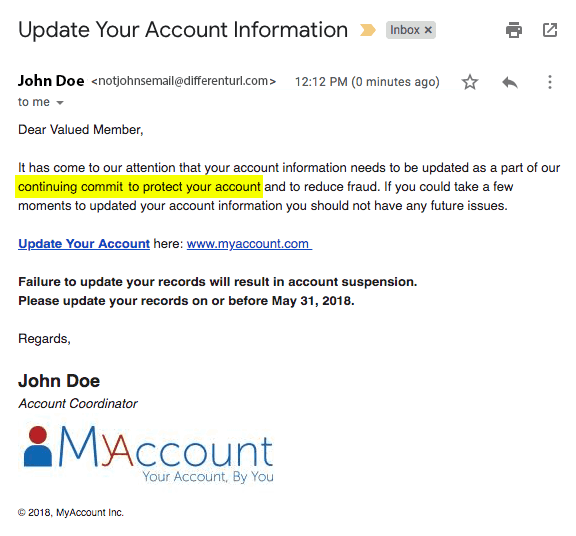Star this message from John Doe
576x536 pixels.
(x=470, y=82)
